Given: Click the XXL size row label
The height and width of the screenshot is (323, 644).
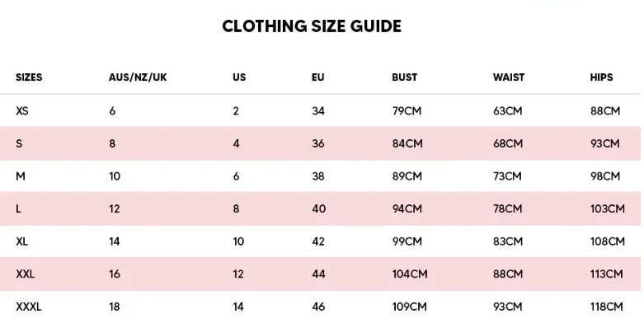Looking at the screenshot, I should tap(25, 274).
